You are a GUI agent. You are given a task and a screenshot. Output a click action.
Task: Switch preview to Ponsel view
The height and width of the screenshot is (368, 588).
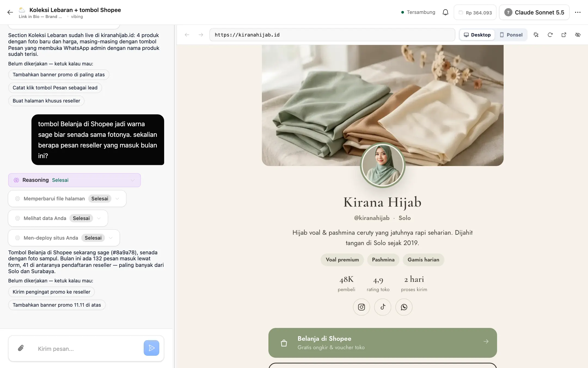coord(511,35)
